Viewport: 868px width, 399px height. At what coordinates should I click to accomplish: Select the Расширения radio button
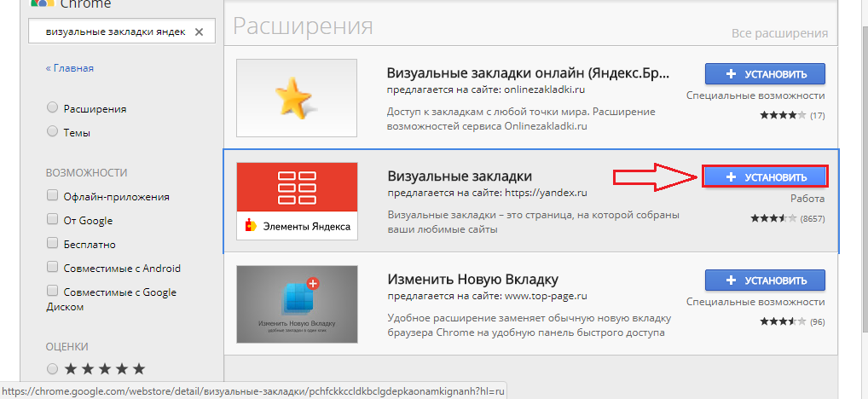[53, 108]
